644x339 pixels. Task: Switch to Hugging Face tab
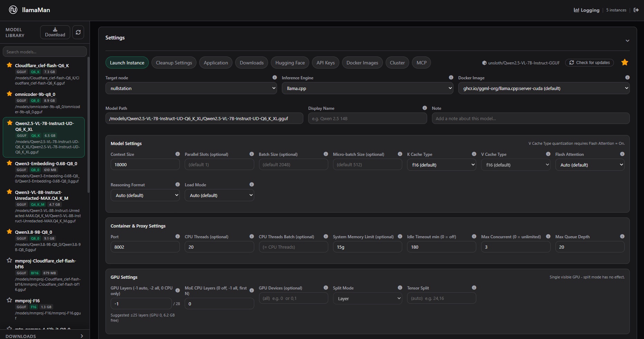click(290, 63)
